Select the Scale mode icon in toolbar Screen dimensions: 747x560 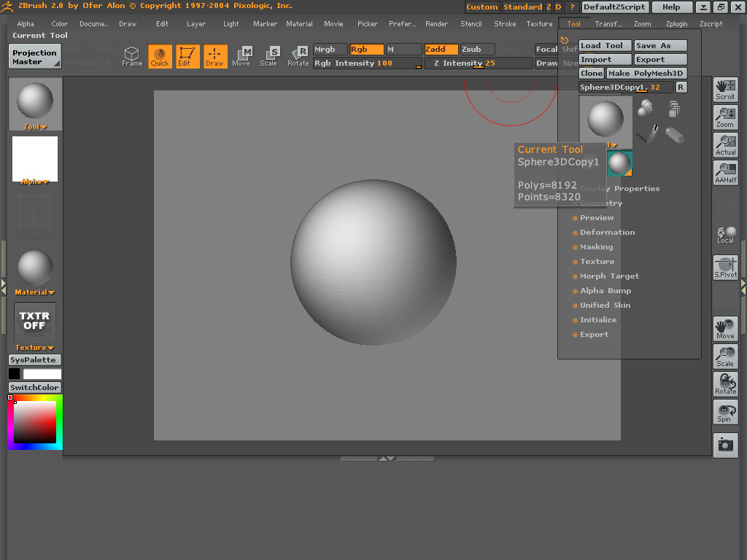(270, 56)
